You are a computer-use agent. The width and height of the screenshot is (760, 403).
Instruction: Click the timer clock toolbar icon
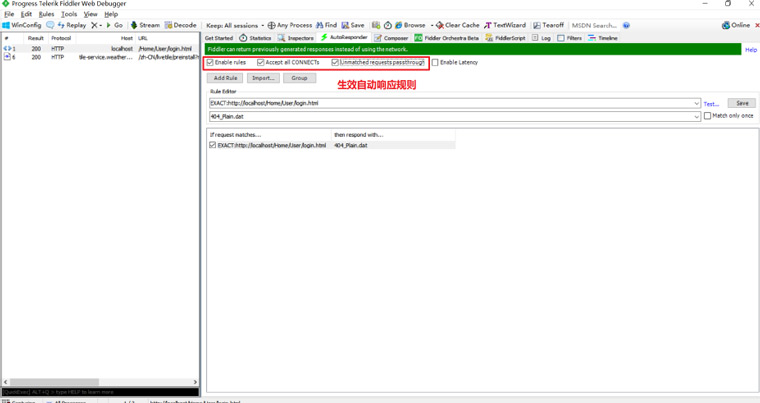[388, 25]
